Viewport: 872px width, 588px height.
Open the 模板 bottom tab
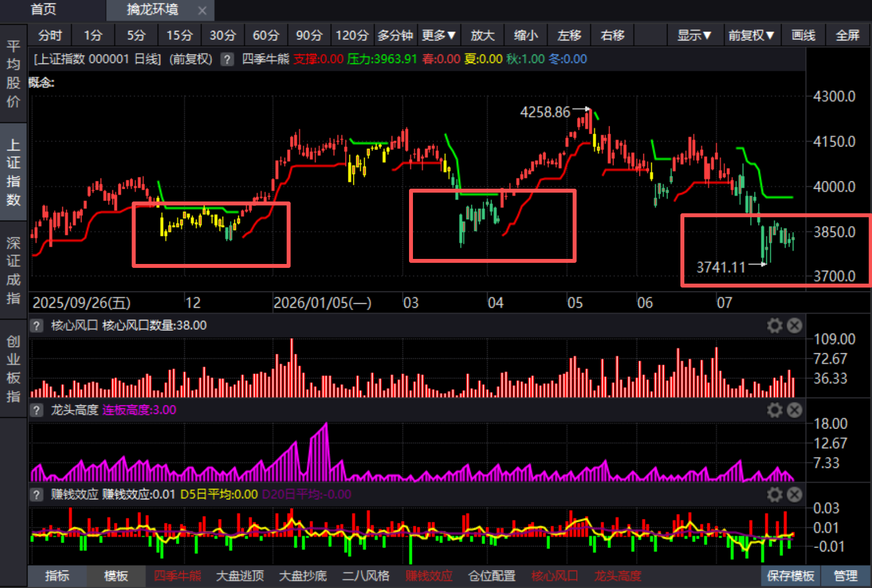116,576
